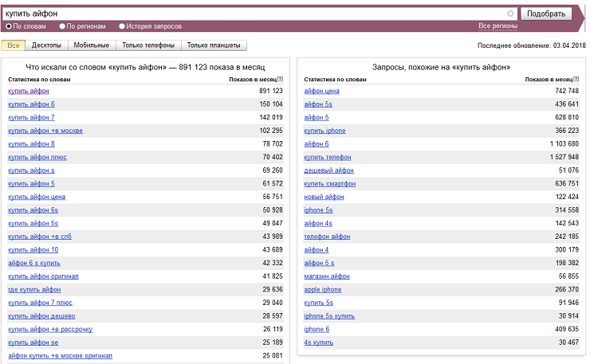Open the 'купить iphone' link
The image size is (590, 364).
[x=324, y=131]
